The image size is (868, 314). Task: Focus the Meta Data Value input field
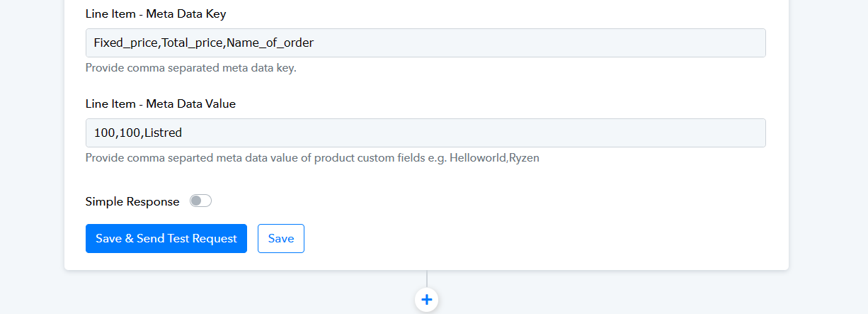(426, 133)
